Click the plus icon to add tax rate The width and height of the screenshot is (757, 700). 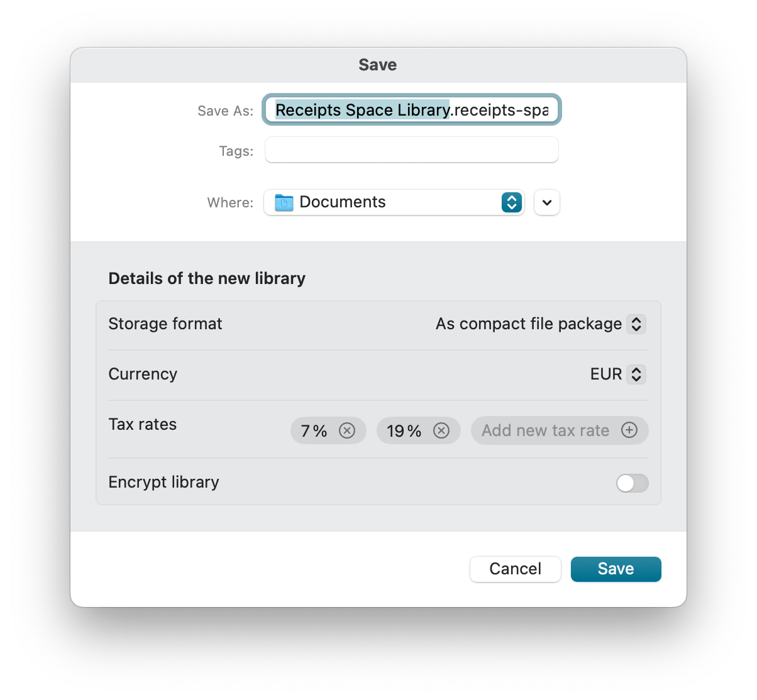[629, 430]
